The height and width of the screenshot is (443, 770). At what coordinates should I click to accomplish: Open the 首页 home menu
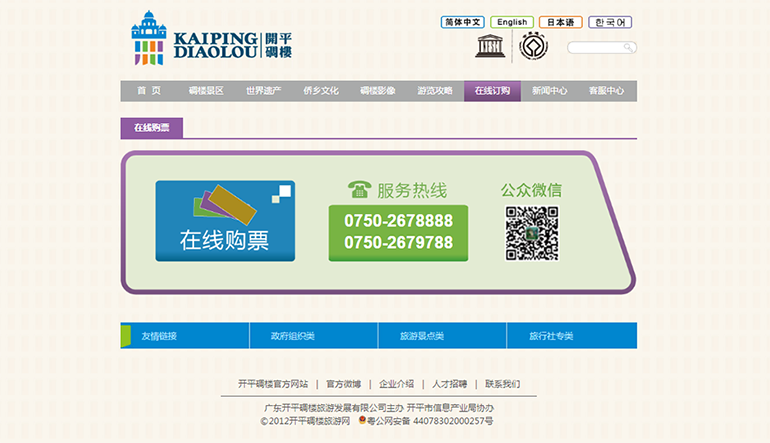(x=149, y=91)
